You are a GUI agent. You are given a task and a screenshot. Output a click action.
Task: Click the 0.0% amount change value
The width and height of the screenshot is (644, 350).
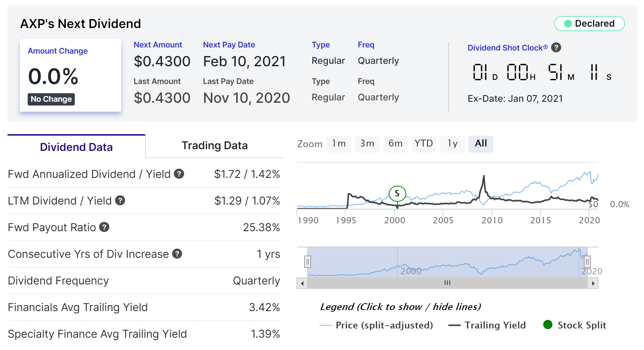(x=53, y=76)
